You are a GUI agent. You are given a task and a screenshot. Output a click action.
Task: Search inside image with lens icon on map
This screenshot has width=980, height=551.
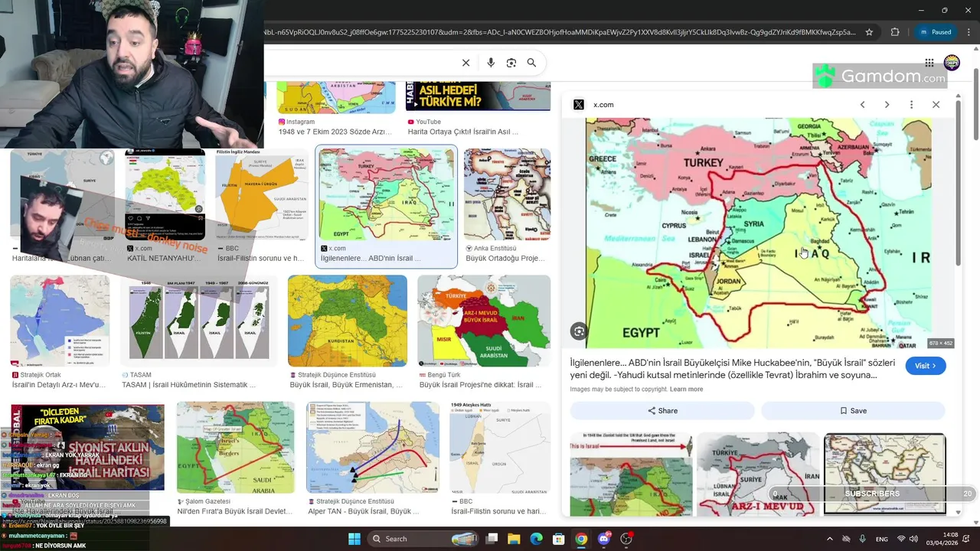coord(579,331)
